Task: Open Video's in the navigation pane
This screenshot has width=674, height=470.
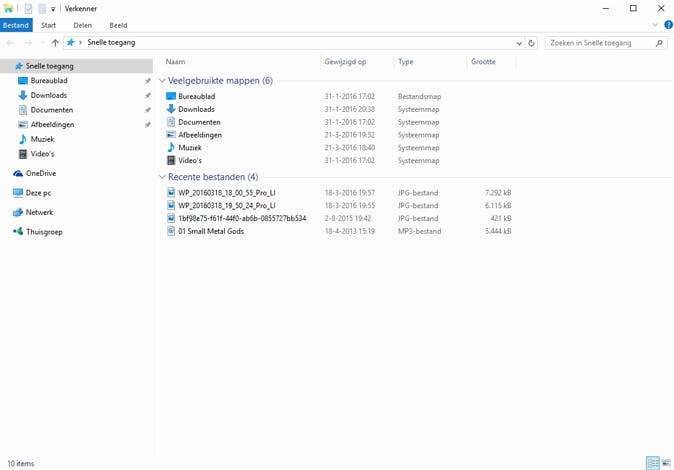Action: 42,154
